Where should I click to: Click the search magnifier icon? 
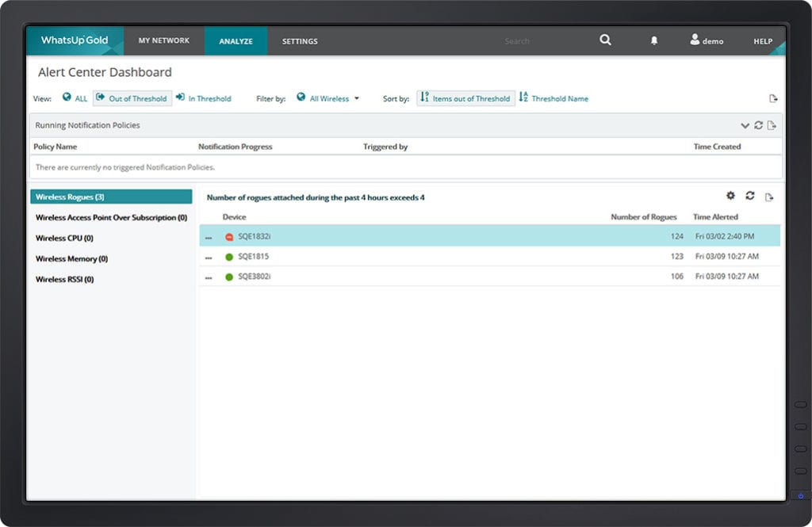click(605, 40)
